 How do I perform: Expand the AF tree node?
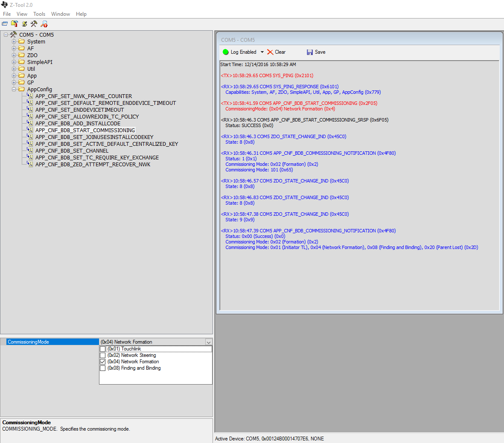(14, 48)
